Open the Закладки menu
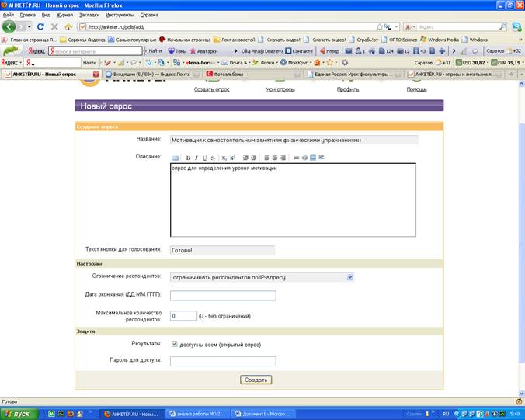 click(x=89, y=15)
